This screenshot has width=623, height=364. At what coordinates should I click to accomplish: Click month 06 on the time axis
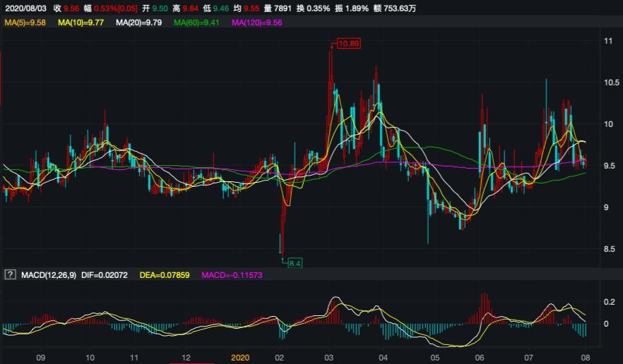point(480,358)
